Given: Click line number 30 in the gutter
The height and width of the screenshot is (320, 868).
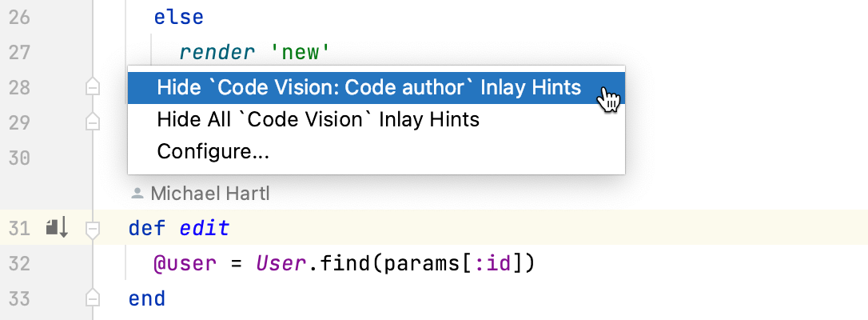Looking at the screenshot, I should [18, 157].
